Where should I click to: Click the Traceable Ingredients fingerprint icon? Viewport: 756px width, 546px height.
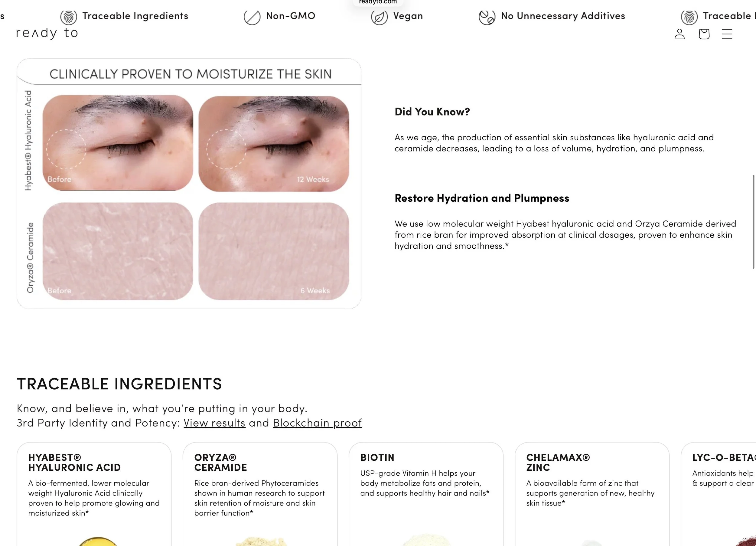[x=69, y=17]
